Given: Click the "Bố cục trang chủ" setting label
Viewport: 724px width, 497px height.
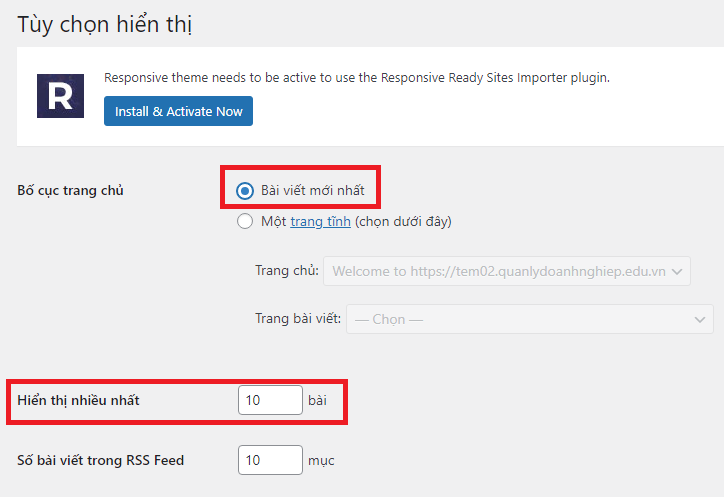Looking at the screenshot, I should click(x=71, y=190).
